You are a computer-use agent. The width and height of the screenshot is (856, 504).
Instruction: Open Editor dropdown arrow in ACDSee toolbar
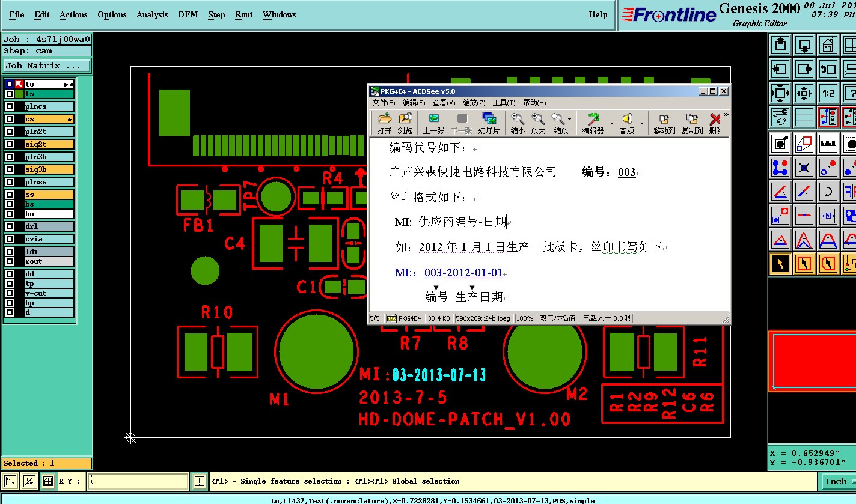tap(613, 123)
